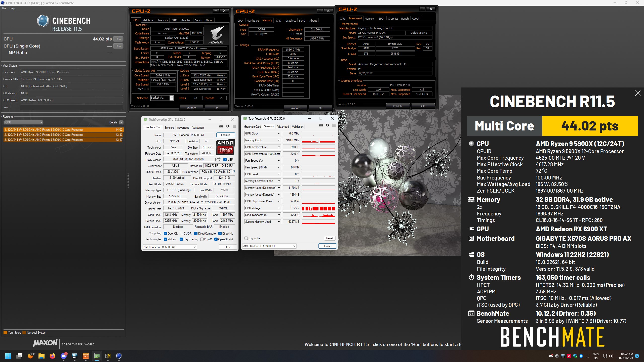Open BenchMate from the taskbar
The width and height of the screenshot is (644, 362).
coord(108,356)
